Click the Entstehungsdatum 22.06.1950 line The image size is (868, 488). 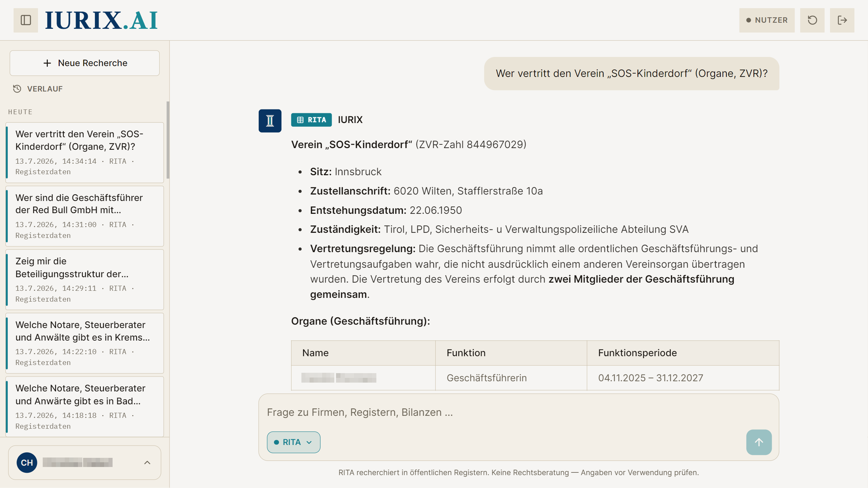pyautogui.click(x=386, y=210)
